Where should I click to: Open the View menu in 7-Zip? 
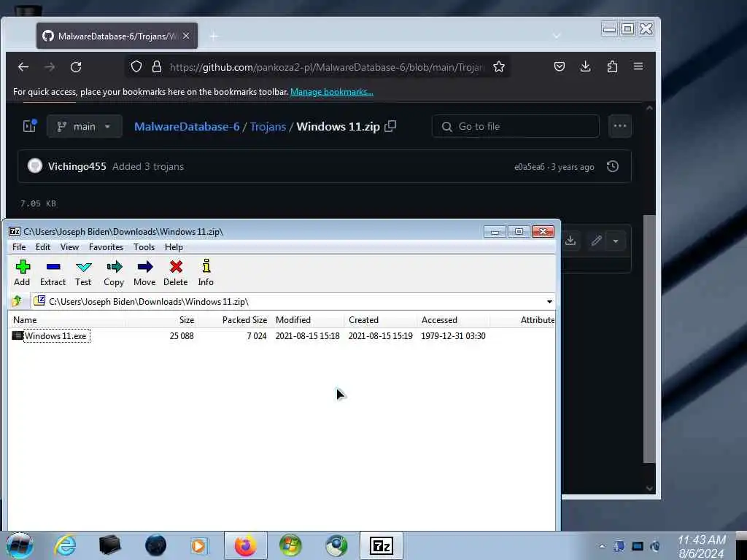coord(69,246)
